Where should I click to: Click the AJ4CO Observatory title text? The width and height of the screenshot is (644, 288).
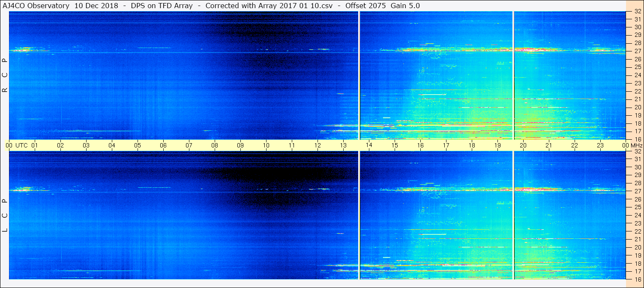[36, 6]
